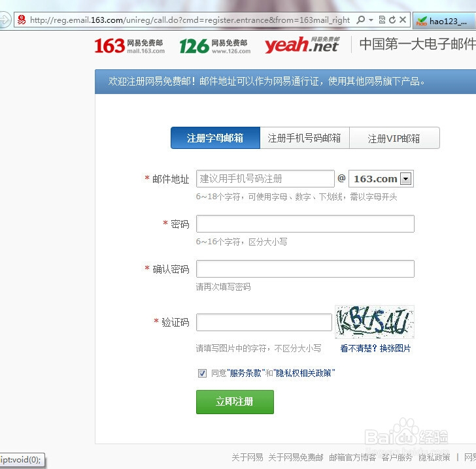476x469 pixels.
Task: Click the hint text 请填写图片中的字符，不区分大小写
Action: pos(259,348)
